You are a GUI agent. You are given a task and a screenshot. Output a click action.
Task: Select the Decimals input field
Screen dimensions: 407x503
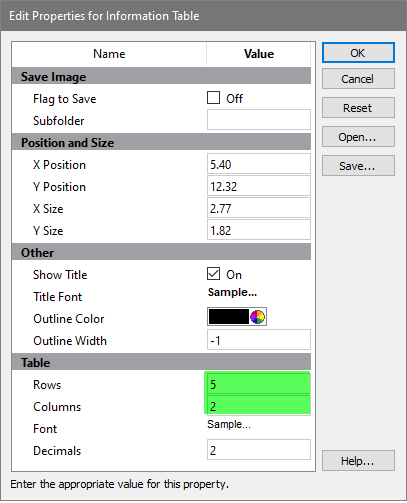click(259, 450)
